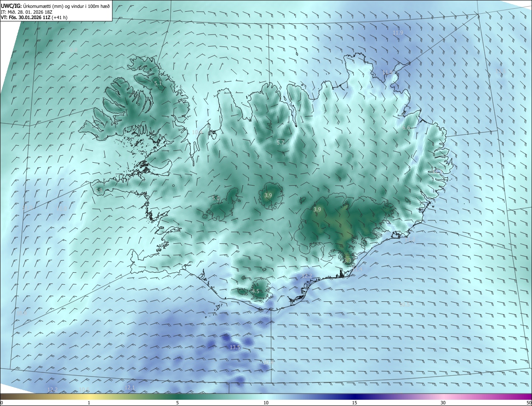Click the 3.9 label on the large southeast glacier
Screen dimensions: 532x406
click(x=317, y=210)
